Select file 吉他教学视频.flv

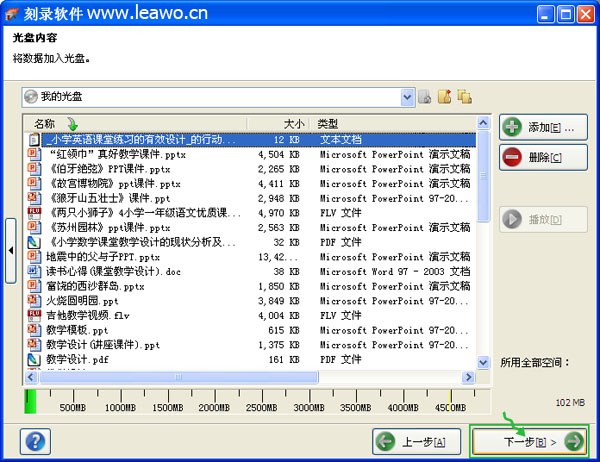pos(251,316)
